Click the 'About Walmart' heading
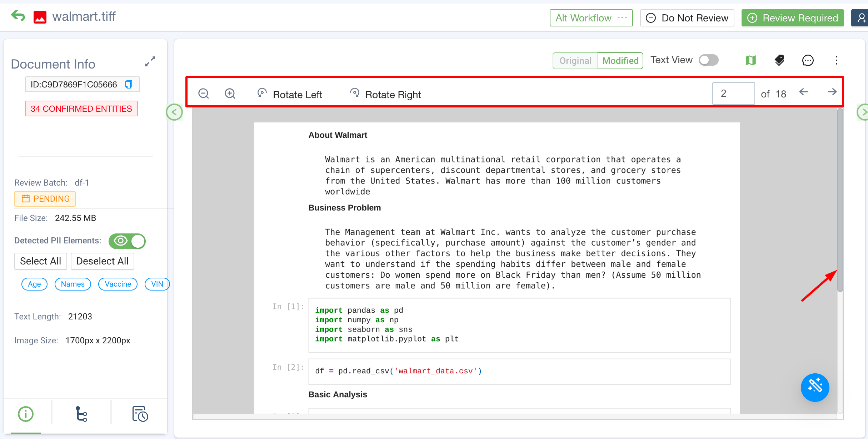This screenshot has width=868, height=439. 338,135
